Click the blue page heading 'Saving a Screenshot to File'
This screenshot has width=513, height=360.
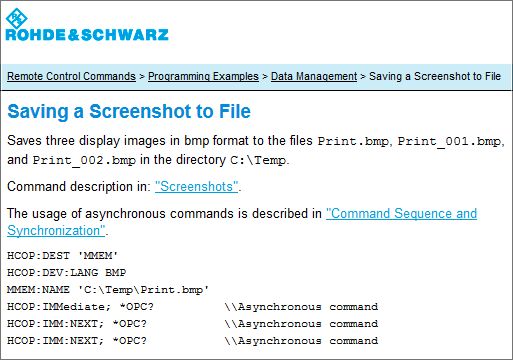click(x=129, y=111)
